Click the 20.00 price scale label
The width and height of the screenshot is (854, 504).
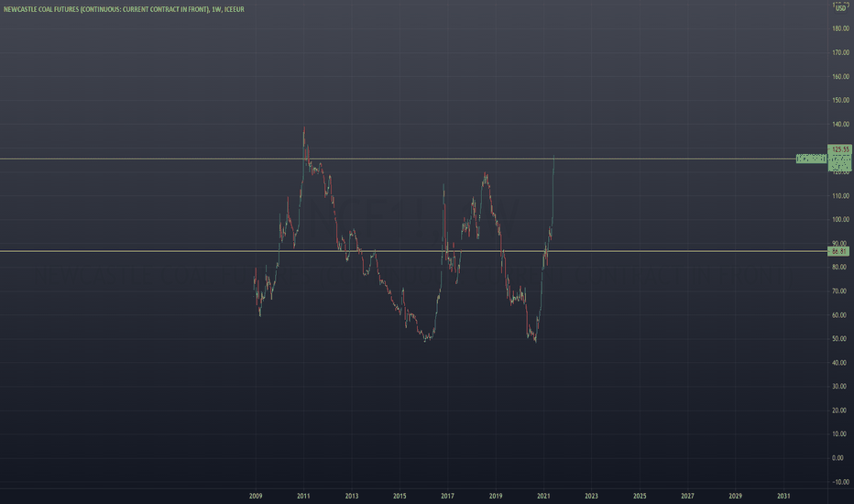pyautogui.click(x=839, y=411)
